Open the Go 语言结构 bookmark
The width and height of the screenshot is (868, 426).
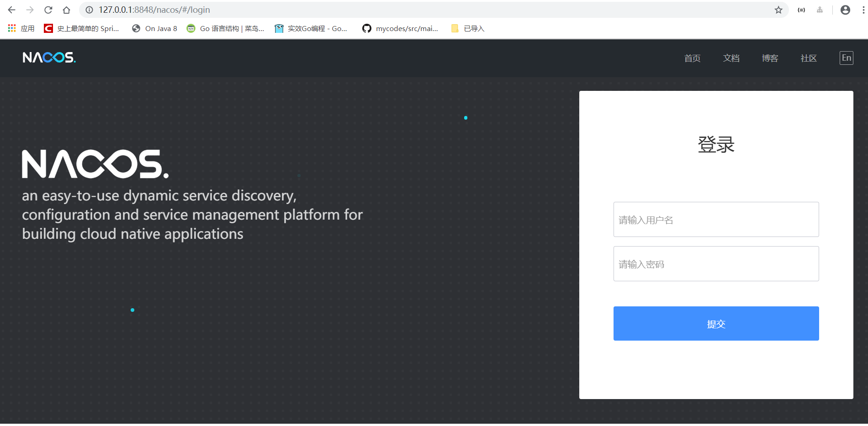coord(226,28)
